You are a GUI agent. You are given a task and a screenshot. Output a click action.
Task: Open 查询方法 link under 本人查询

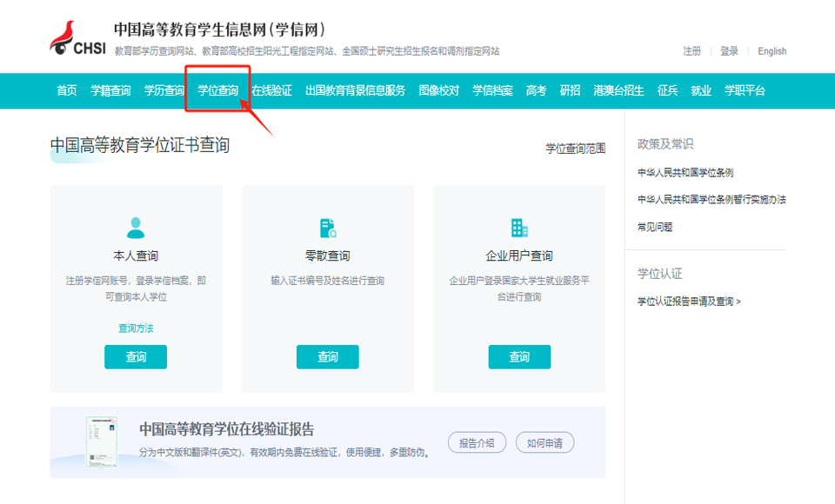pyautogui.click(x=136, y=328)
